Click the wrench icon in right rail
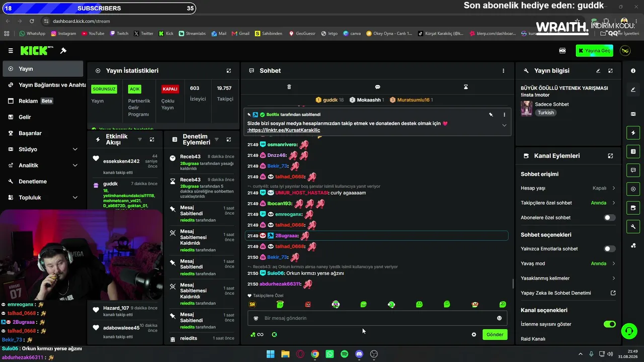 point(633,227)
